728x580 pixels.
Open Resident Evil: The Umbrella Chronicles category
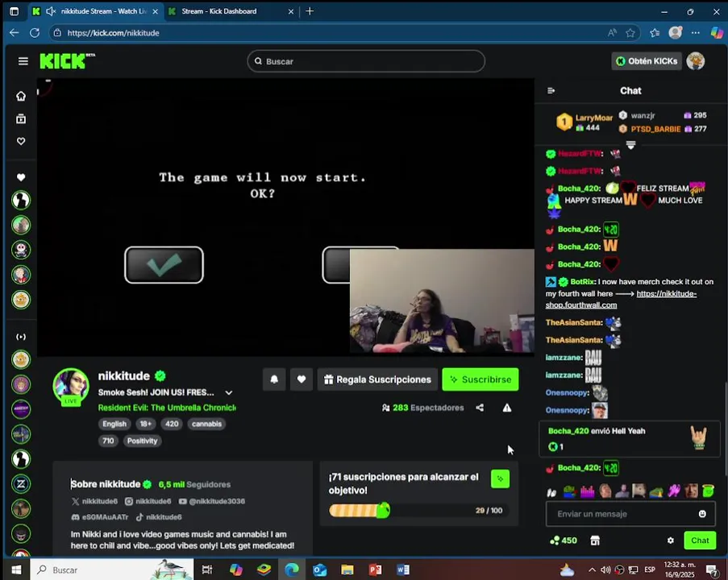tap(167, 408)
